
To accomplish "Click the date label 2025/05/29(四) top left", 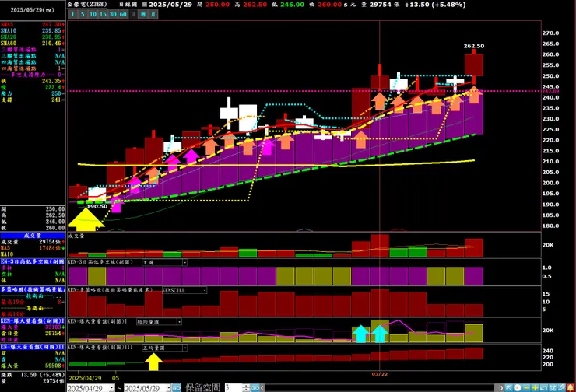I will [33, 10].
